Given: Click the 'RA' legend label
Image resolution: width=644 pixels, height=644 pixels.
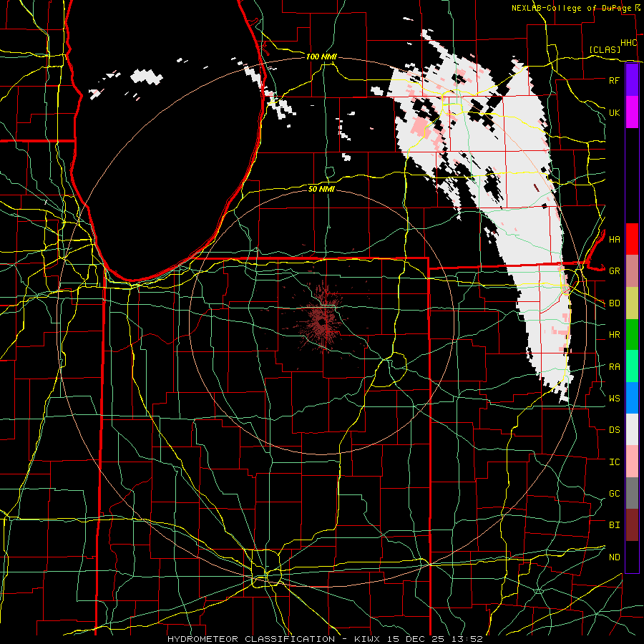Looking at the screenshot, I should (x=614, y=367).
